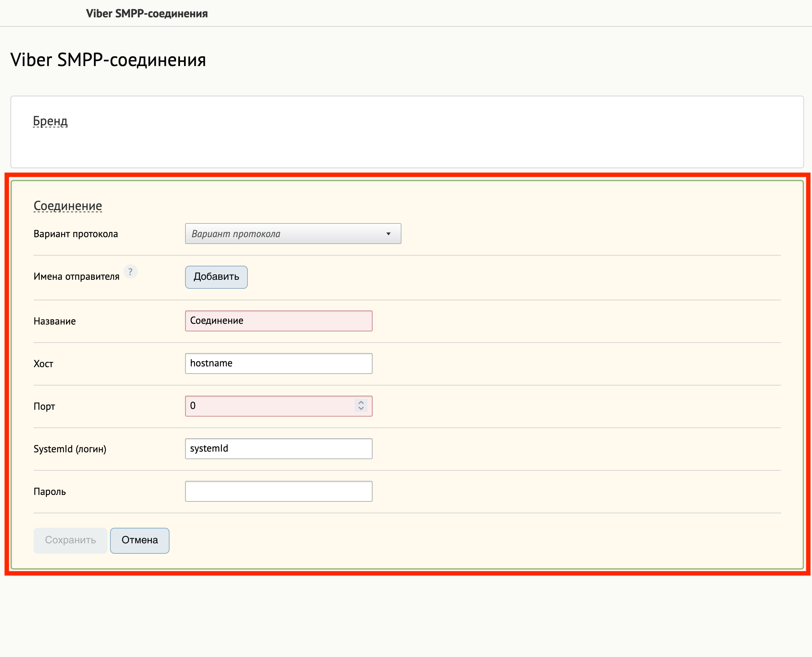
Task: Click the Бренд section heading
Action: point(50,121)
